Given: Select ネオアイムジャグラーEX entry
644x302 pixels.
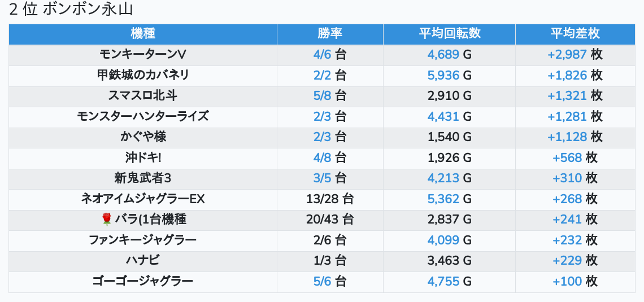Looking at the screenshot, I should (143, 199).
